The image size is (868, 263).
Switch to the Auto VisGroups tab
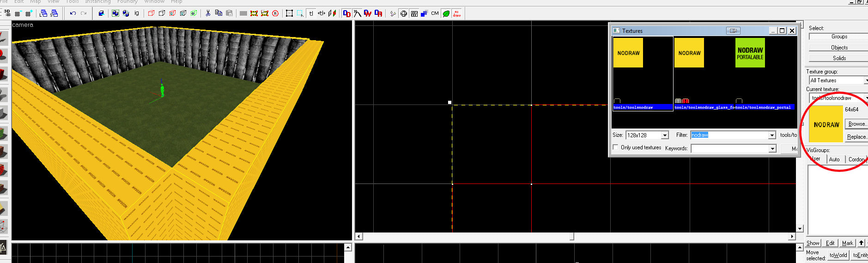pos(834,159)
